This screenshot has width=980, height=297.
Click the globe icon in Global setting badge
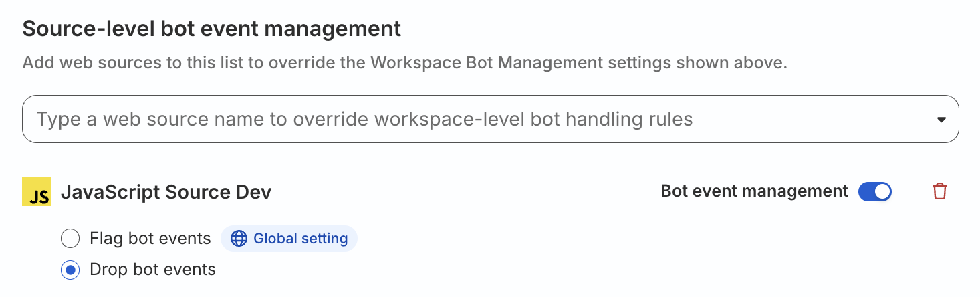(239, 239)
